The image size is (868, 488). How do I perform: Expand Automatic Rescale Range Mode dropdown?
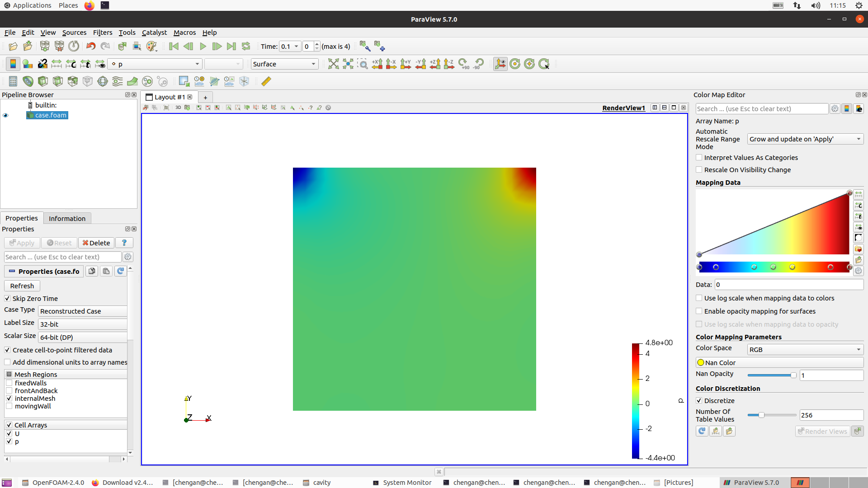pos(805,139)
